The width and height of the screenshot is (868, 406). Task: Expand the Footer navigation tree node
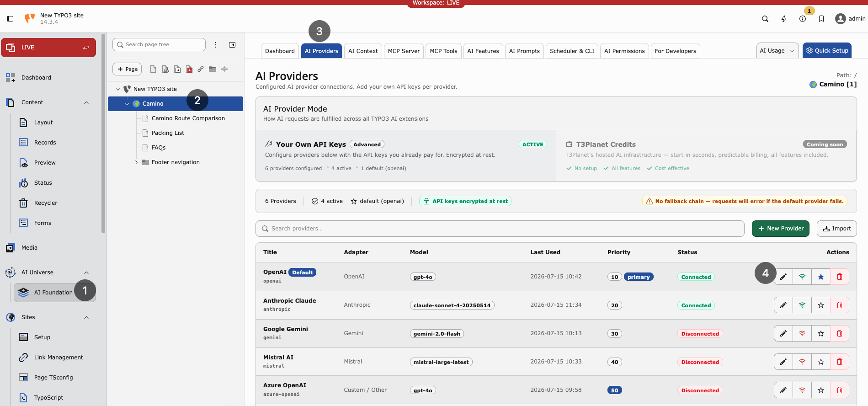136,162
